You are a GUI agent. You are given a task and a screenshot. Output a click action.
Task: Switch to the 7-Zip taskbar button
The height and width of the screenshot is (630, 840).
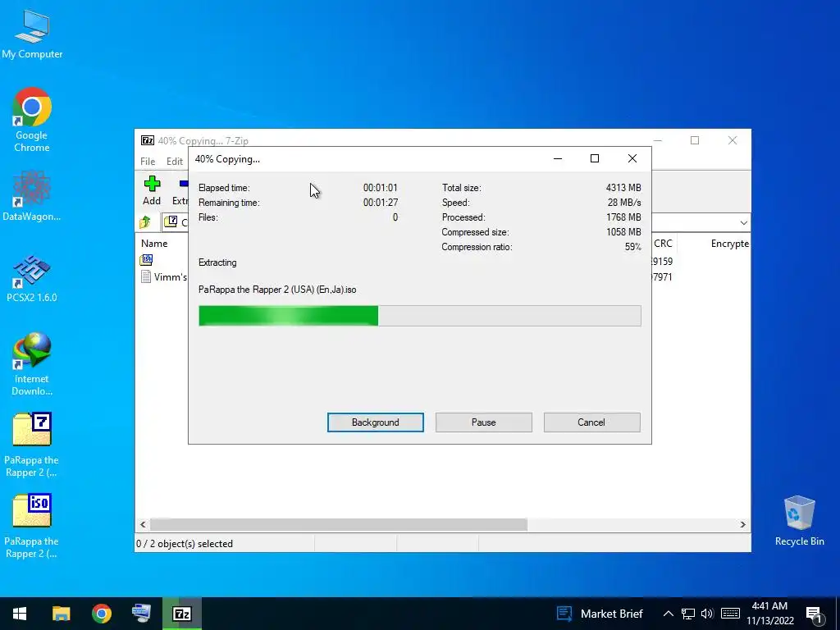(x=182, y=614)
